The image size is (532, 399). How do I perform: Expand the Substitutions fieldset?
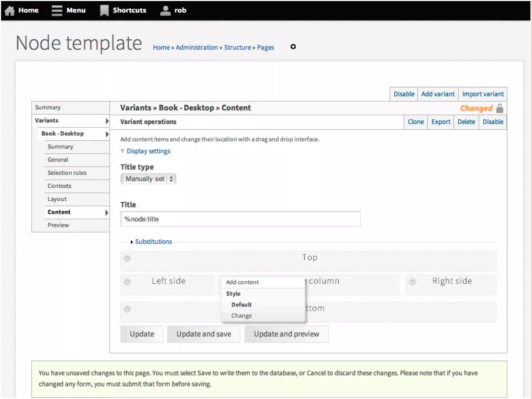click(153, 242)
